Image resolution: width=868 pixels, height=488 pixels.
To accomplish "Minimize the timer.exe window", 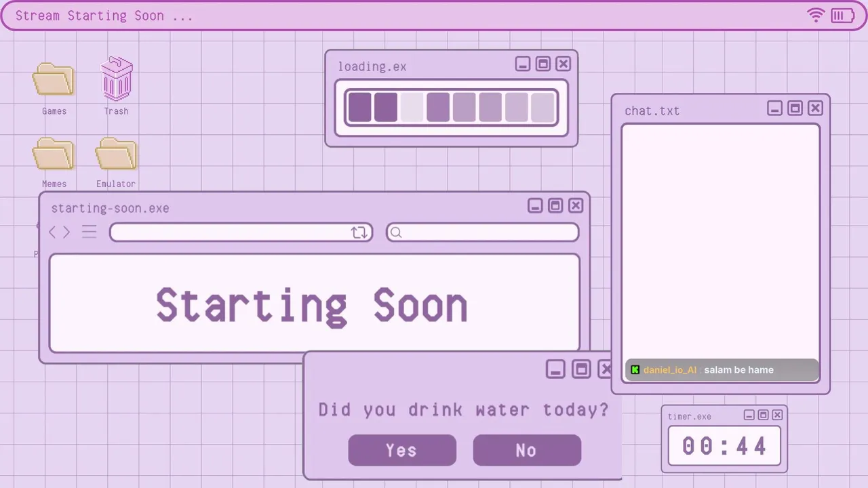I will click(749, 415).
